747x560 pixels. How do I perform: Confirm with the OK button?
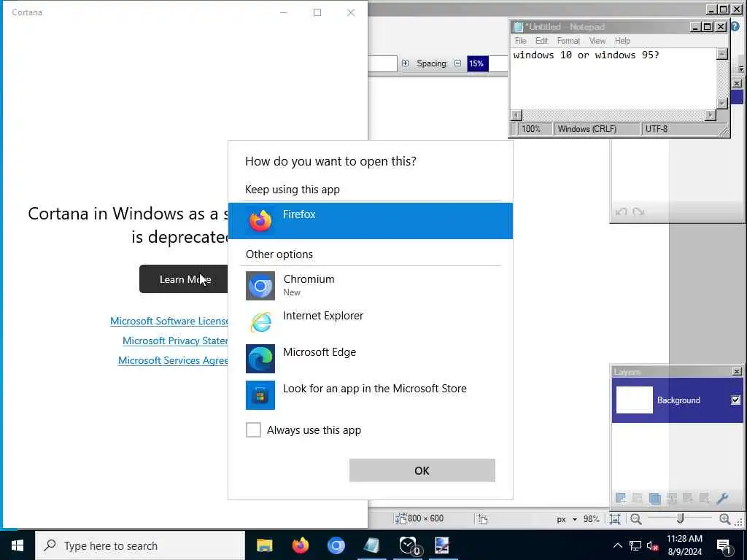[x=422, y=470]
